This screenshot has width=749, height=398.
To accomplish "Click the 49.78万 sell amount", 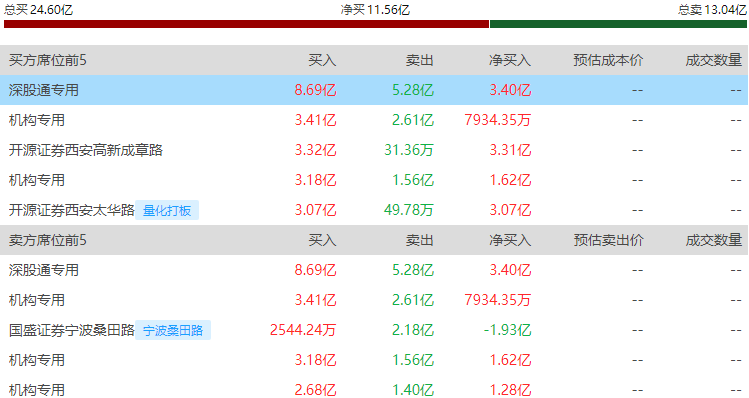I will 409,210.
